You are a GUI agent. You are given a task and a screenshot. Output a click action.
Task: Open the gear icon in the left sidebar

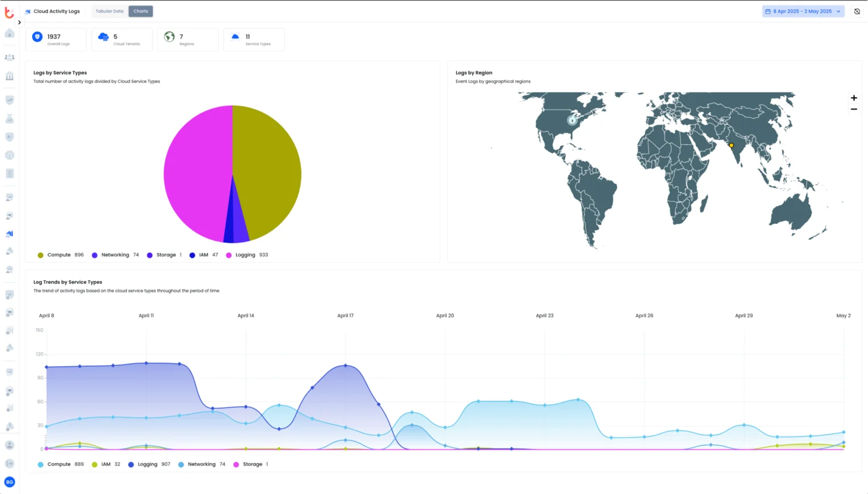(9, 155)
